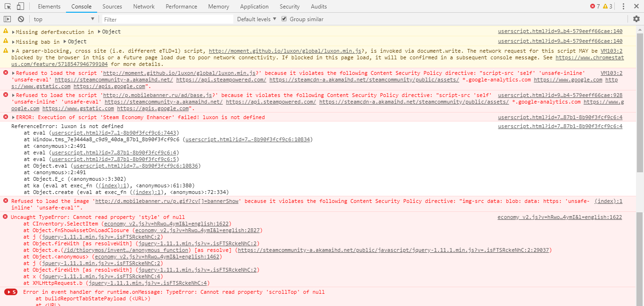
Task: Open the jquery-1.11.1.min.js:2:29037 full URL link
Action: [393, 250]
